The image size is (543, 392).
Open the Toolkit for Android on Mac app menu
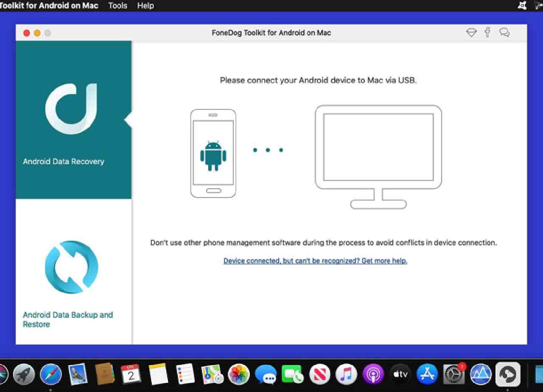[49, 6]
